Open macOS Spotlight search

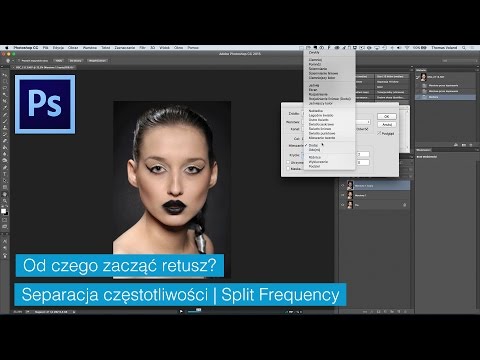coord(464,48)
